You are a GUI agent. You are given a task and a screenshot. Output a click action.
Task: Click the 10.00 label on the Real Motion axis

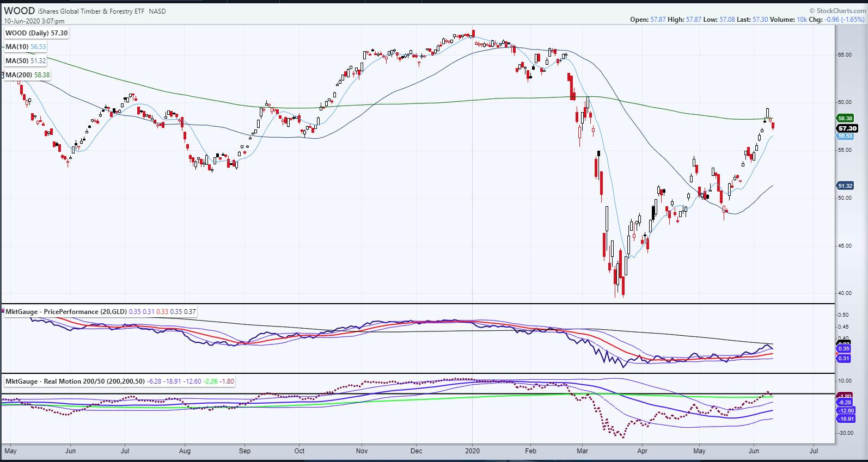845,381
